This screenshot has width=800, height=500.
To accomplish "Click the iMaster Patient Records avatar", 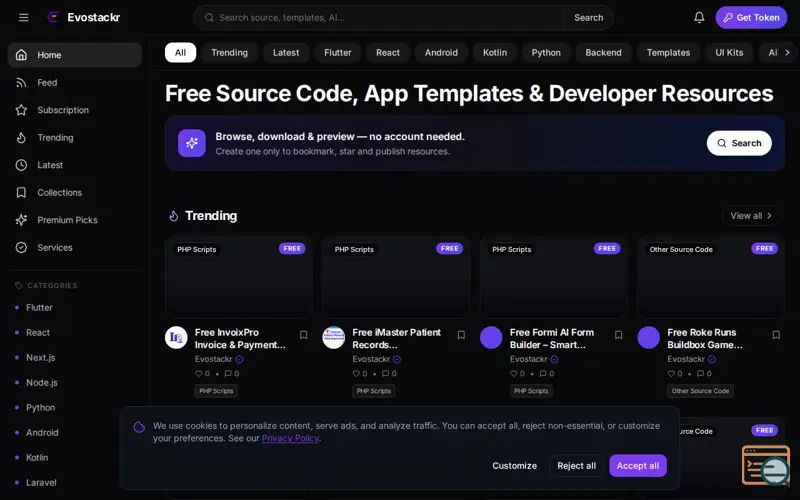I will 334,338.
